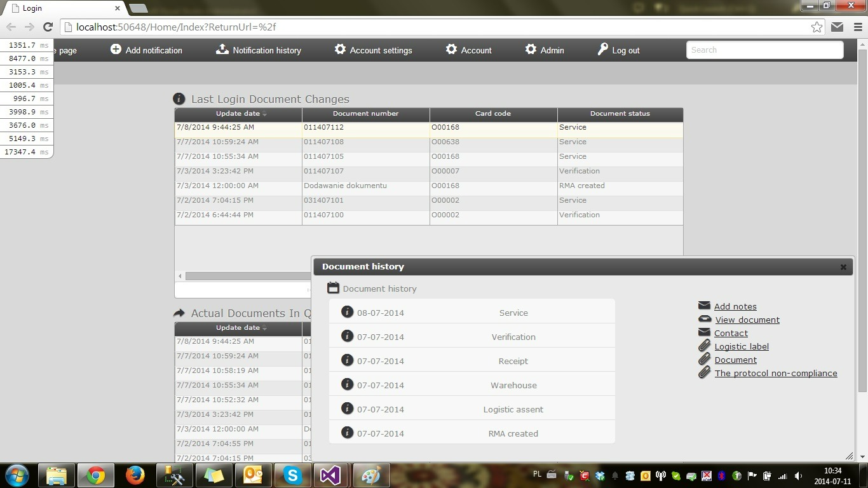
Task: Click the horizontal scrollbar under Last Login table
Action: [248, 276]
